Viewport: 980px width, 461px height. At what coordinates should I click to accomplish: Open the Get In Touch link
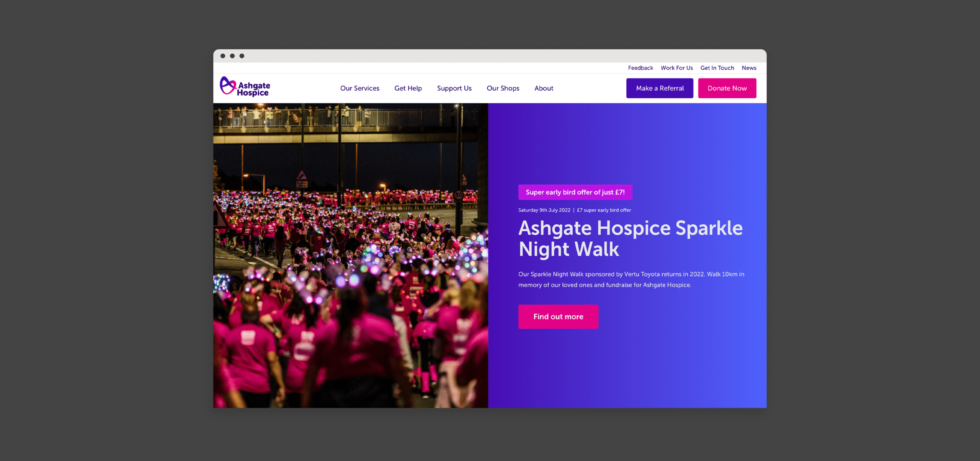717,68
